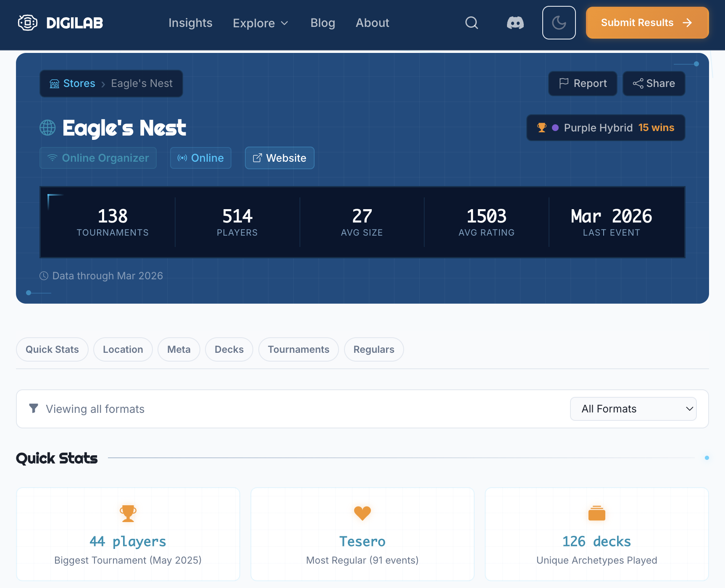Screen dimensions: 725x588
Task: Click the Tesero player name
Action: [x=362, y=541]
